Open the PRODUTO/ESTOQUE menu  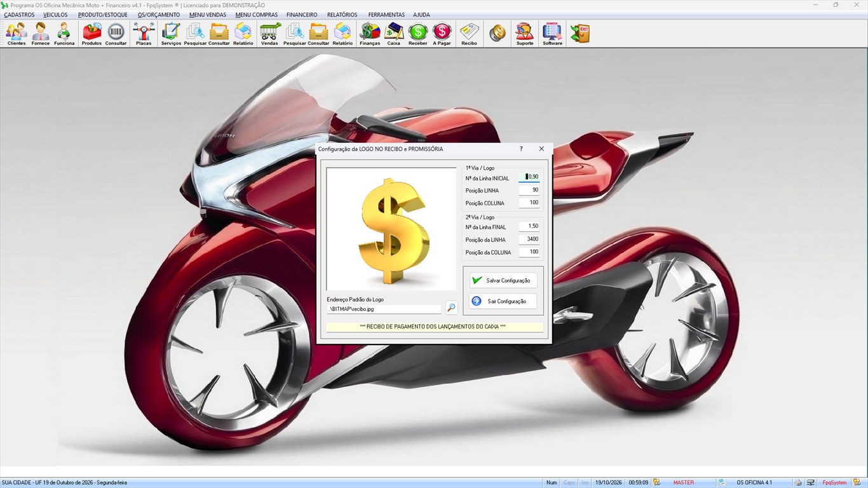pos(103,15)
